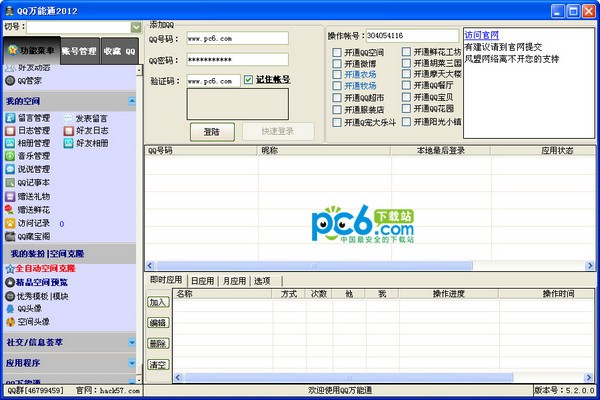Image resolution: width=600 pixels, height=400 pixels.
Task: Click star icon of 全自动空间克隆
Action: 10,269
